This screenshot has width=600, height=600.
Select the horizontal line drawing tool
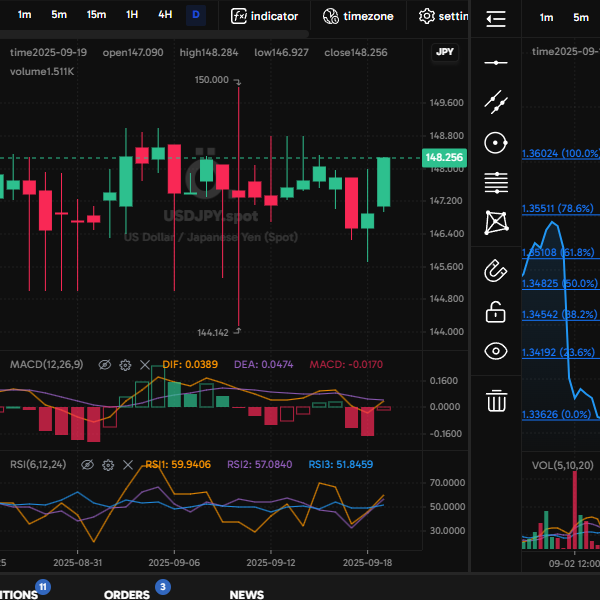(495, 62)
